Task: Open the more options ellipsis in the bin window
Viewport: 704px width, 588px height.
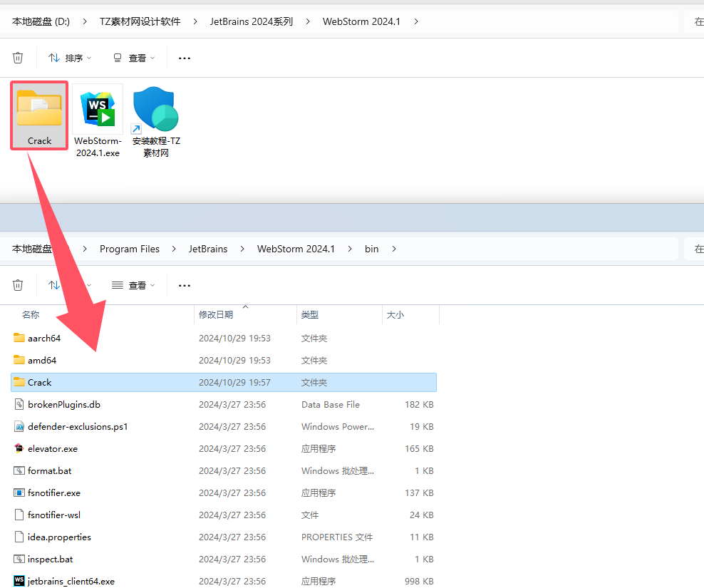Action: (185, 285)
